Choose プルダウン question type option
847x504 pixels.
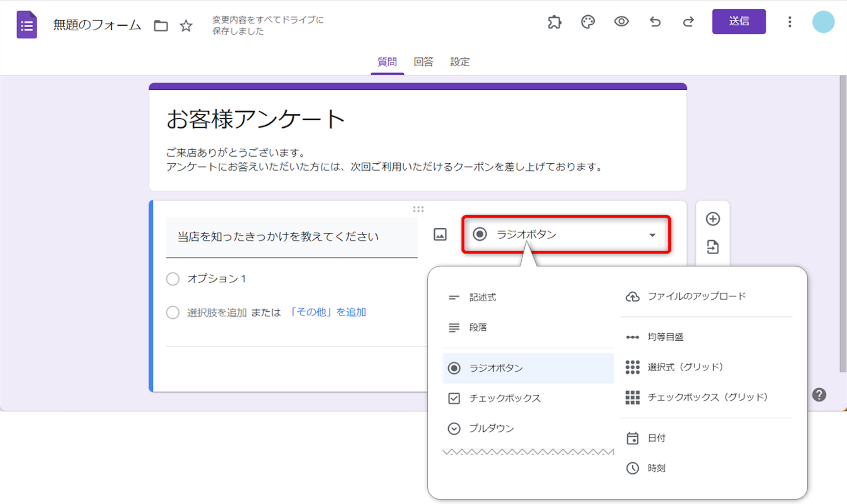click(x=491, y=428)
